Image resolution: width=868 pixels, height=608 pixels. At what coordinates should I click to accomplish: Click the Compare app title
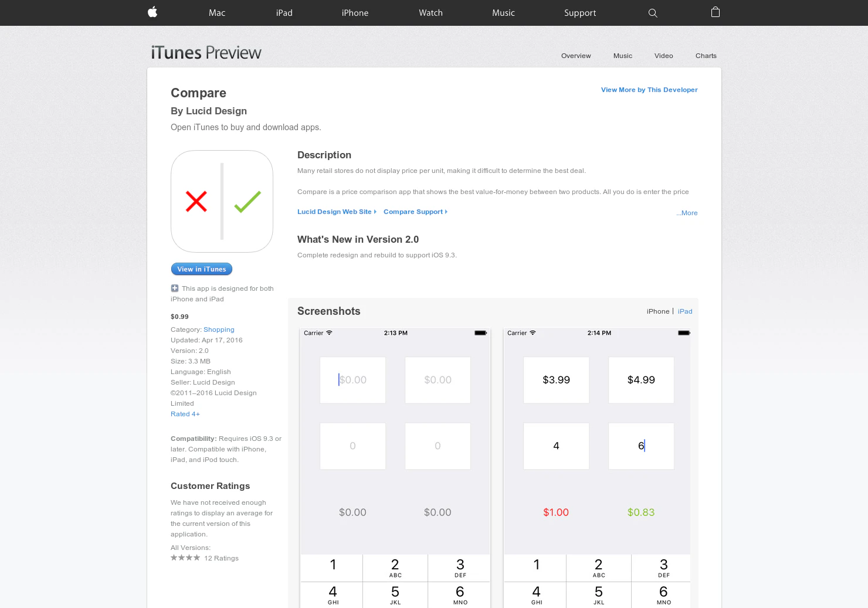click(x=198, y=93)
